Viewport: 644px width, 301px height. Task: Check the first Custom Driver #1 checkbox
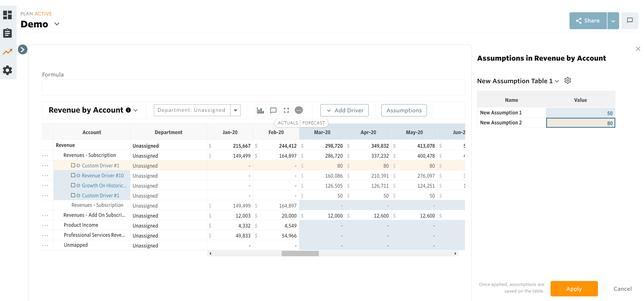pyautogui.click(x=73, y=165)
